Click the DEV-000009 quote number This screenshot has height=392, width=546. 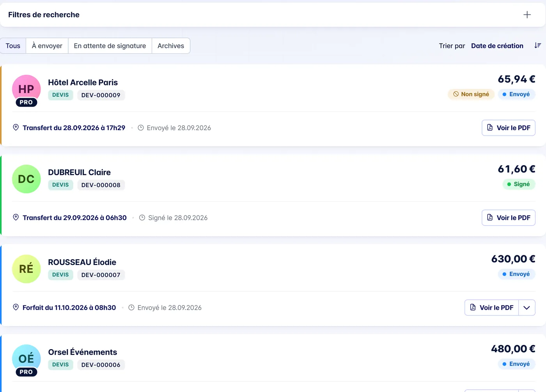click(101, 95)
